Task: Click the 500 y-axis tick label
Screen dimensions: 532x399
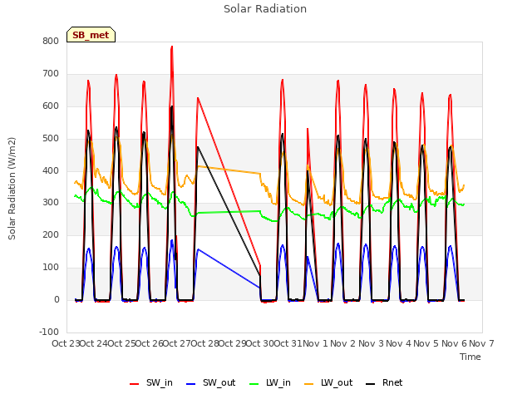Action: pos(51,139)
